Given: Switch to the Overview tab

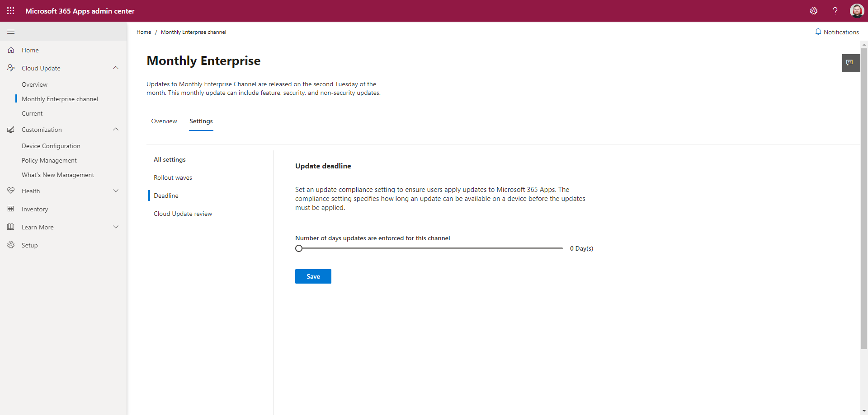Looking at the screenshot, I should pos(164,121).
